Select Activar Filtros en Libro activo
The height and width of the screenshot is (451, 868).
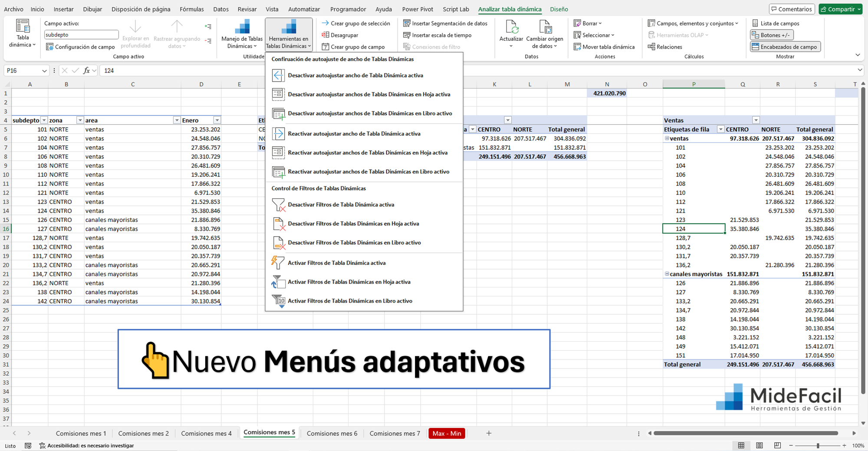pyautogui.click(x=364, y=301)
